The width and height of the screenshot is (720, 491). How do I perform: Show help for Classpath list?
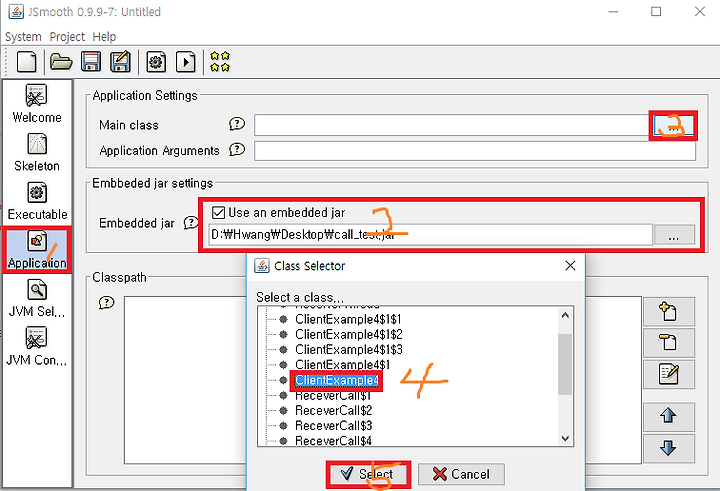click(107, 303)
